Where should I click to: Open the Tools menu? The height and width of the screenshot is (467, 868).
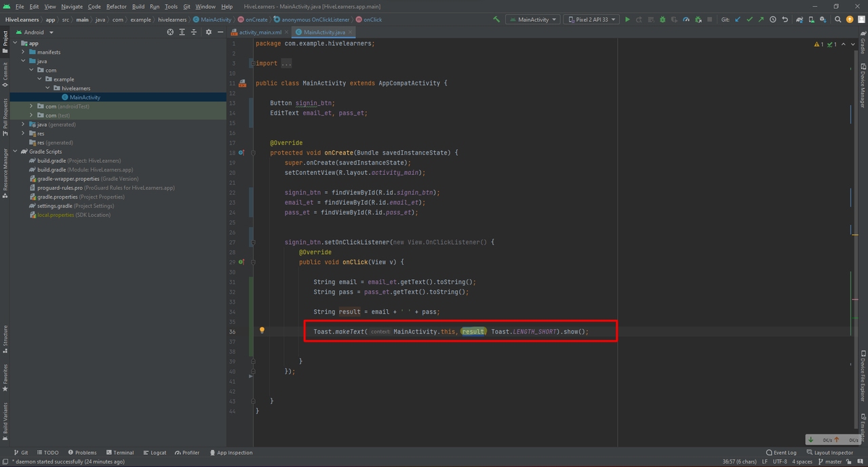(x=171, y=7)
